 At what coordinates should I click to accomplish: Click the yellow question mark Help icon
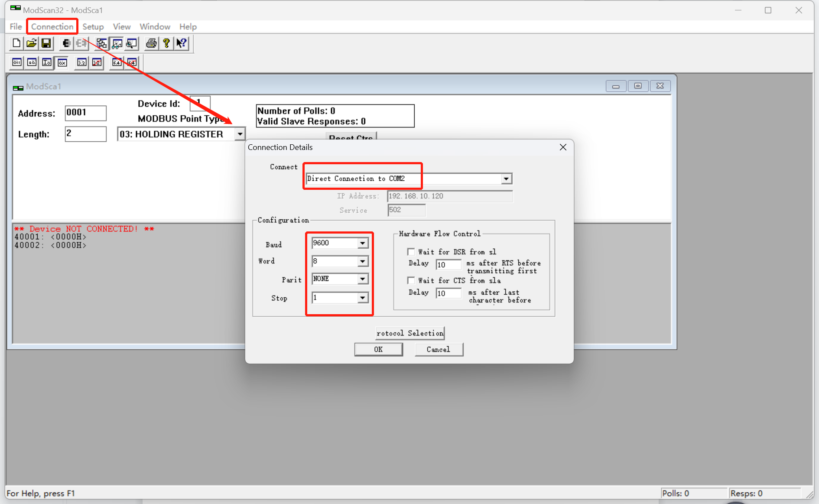(166, 43)
